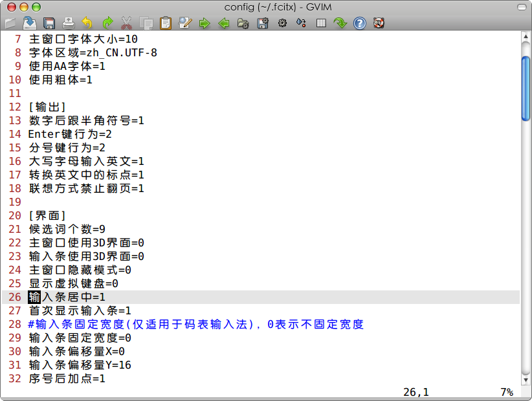The width and height of the screenshot is (532, 401).
Task: Paste from the clipboard icon
Action: [x=166, y=23]
